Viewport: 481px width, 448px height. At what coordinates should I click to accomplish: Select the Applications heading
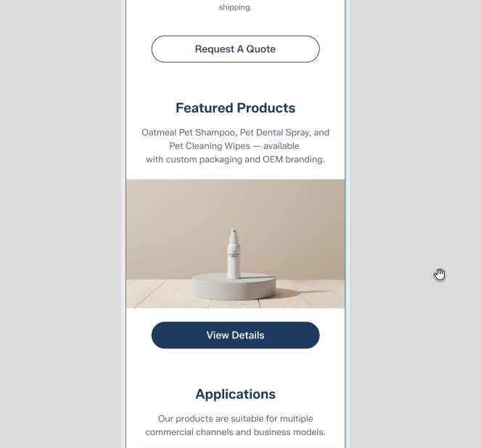(235, 394)
